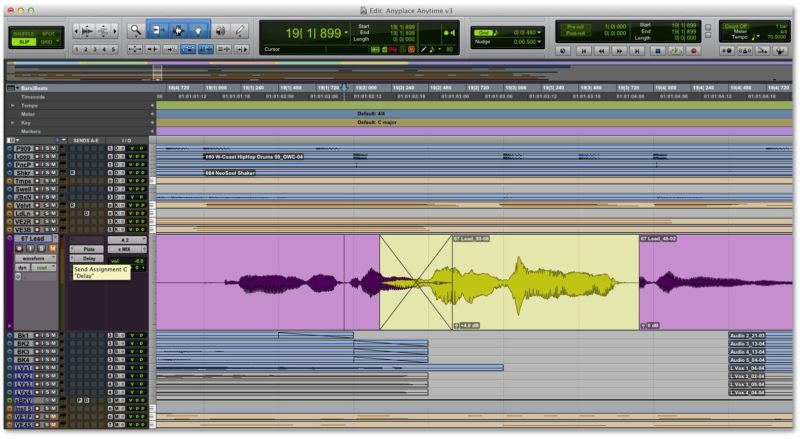Viewport: 800px width, 439px height.
Task: Select the Grabber hand tool
Action: [x=200, y=31]
